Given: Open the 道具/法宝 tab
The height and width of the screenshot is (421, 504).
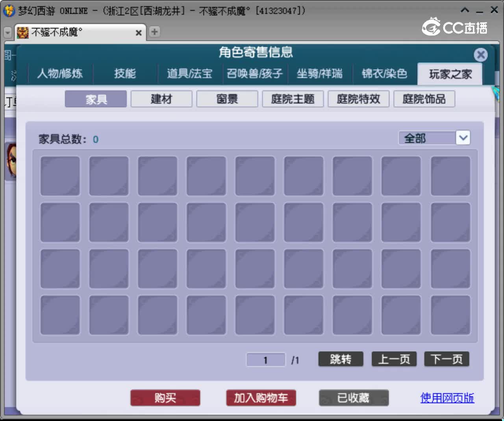Looking at the screenshot, I should coord(190,74).
